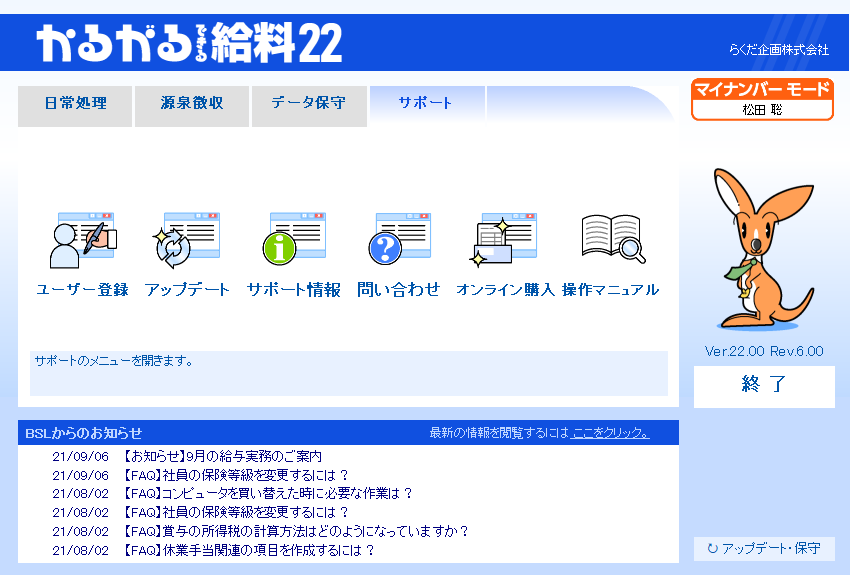Open the ユーザー登録 icon
This screenshot has height=575, width=850.
point(83,241)
